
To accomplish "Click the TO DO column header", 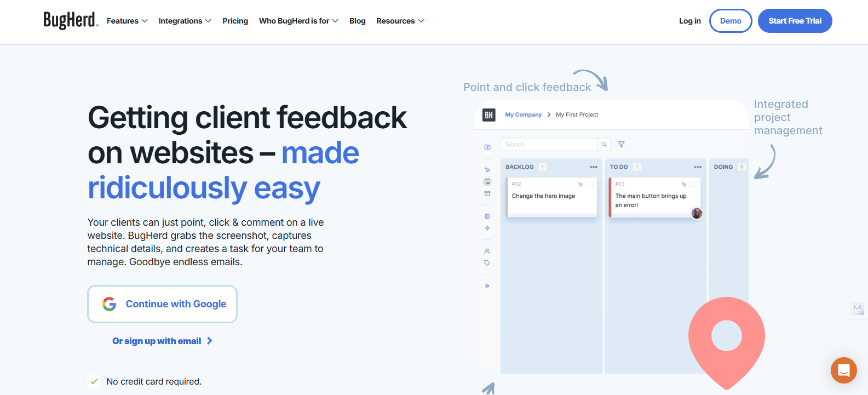I will click(619, 167).
